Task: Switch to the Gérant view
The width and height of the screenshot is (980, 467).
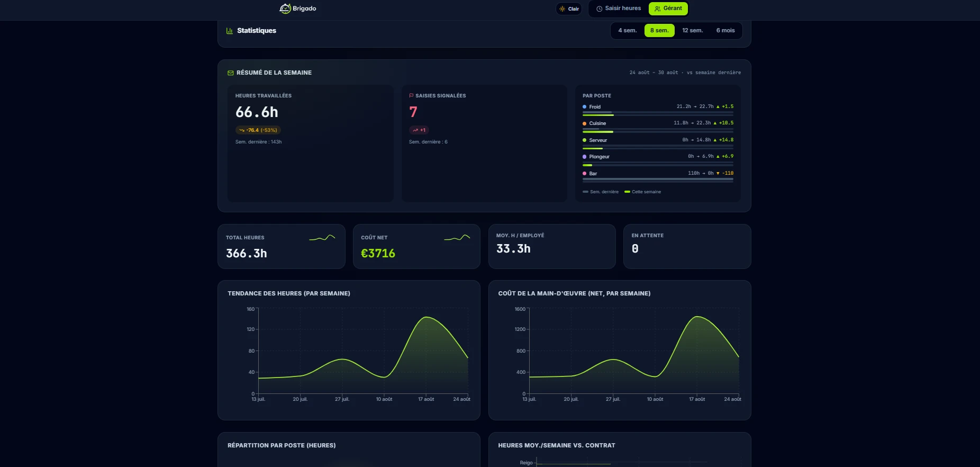Action: pyautogui.click(x=668, y=8)
